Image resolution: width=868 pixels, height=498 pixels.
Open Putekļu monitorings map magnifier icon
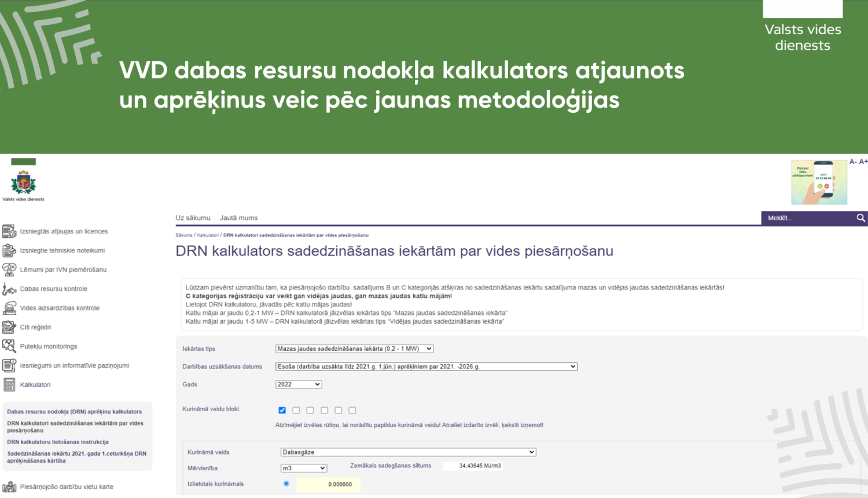coord(9,346)
